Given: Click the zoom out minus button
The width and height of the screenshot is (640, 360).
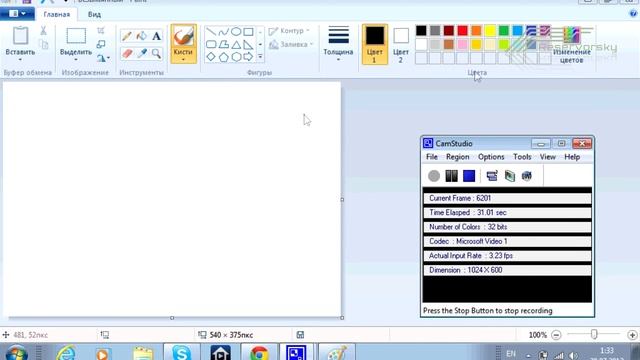Looking at the screenshot, I should click(x=556, y=335).
